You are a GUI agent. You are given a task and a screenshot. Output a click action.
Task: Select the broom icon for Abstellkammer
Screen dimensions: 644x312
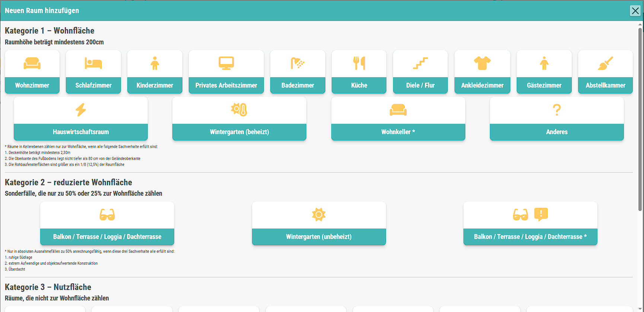[605, 63]
